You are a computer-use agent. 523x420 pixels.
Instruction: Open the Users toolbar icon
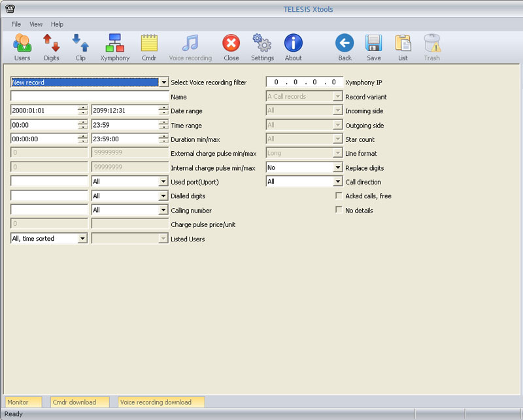22,47
